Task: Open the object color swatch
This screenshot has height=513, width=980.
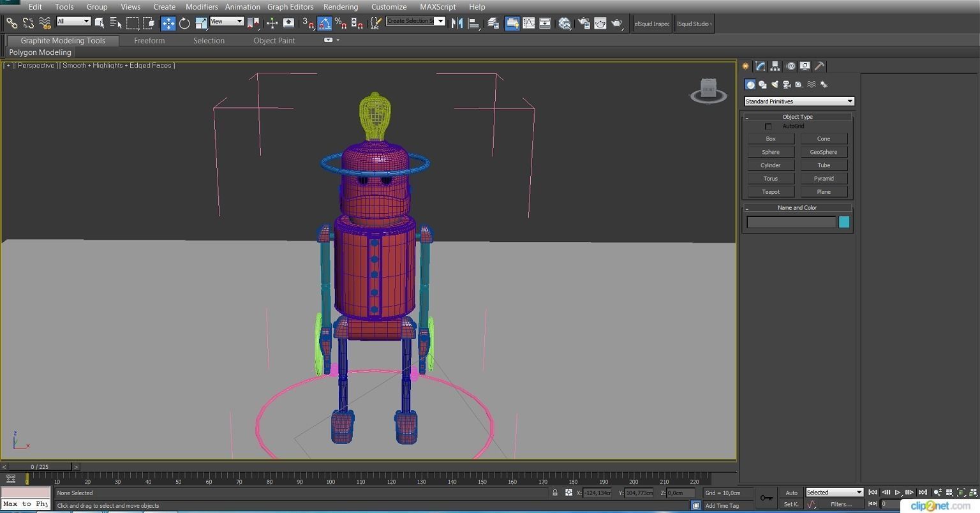Action: [844, 222]
